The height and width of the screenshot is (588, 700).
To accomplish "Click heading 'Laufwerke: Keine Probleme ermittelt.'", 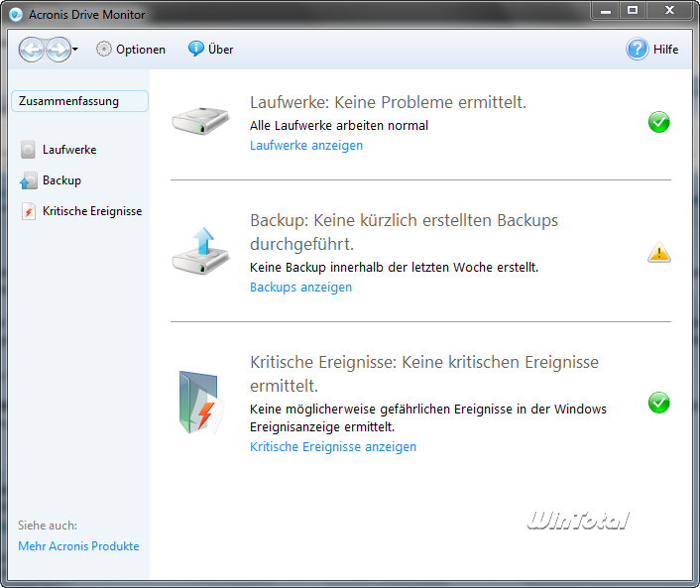I will click(388, 102).
